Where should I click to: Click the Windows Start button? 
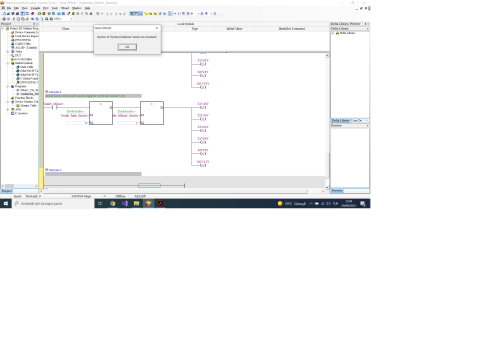(x=6, y=203)
